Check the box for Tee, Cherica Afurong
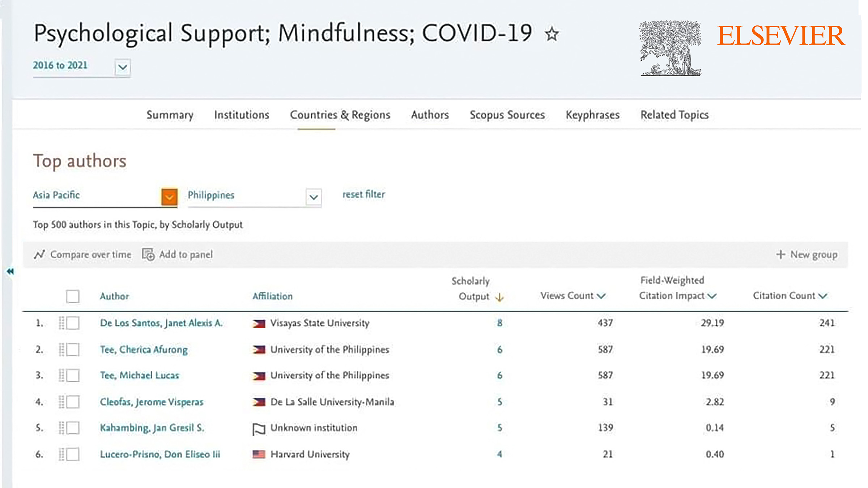This screenshot has height=488, width=868. [73, 350]
